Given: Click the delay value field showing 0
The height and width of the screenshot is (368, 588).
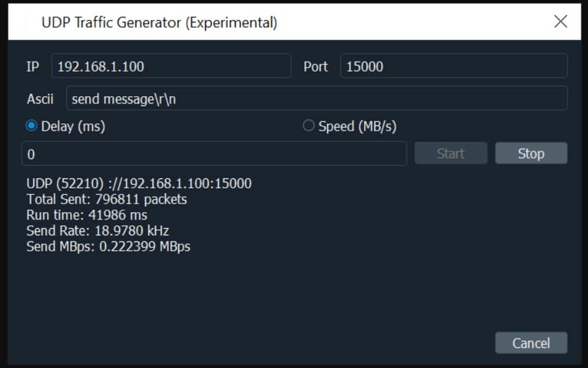Looking at the screenshot, I should (x=214, y=154).
